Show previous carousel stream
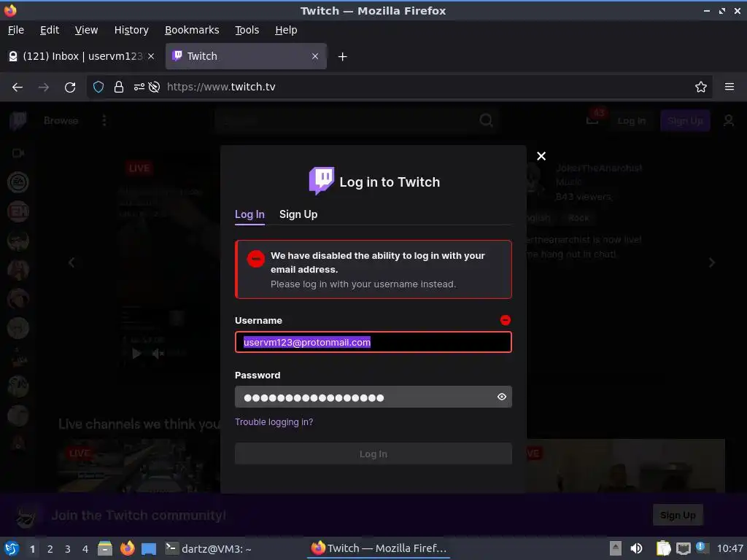 coord(71,262)
